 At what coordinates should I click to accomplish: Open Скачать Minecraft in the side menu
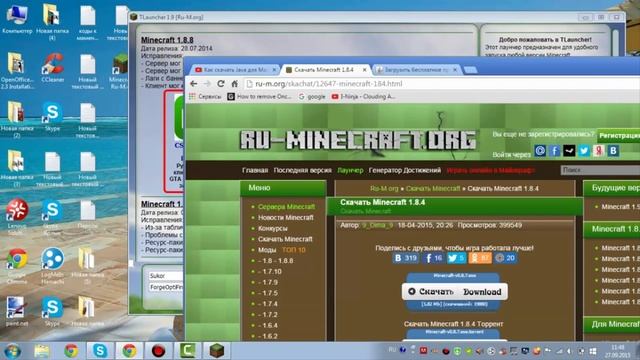(x=285, y=239)
